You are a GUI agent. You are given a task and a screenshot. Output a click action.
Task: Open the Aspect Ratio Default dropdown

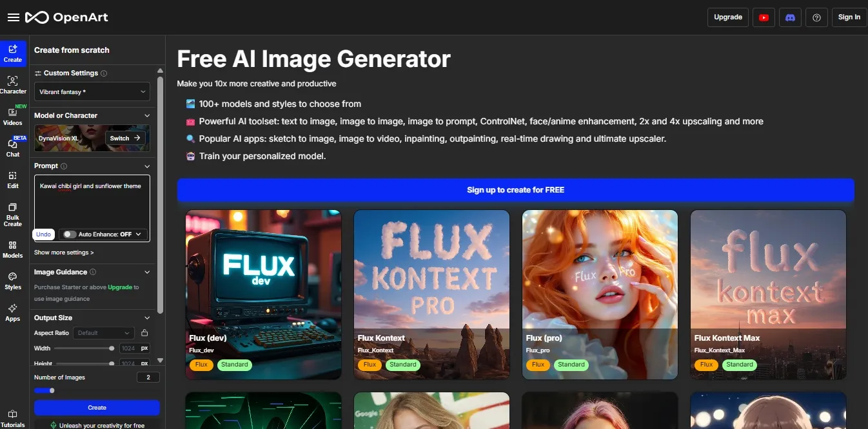[103, 333]
